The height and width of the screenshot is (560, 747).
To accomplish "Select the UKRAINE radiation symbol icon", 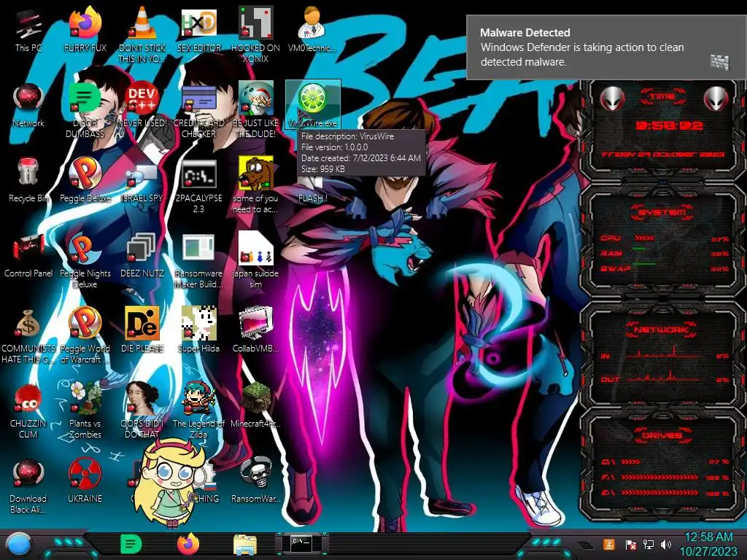I will pyautogui.click(x=85, y=480).
